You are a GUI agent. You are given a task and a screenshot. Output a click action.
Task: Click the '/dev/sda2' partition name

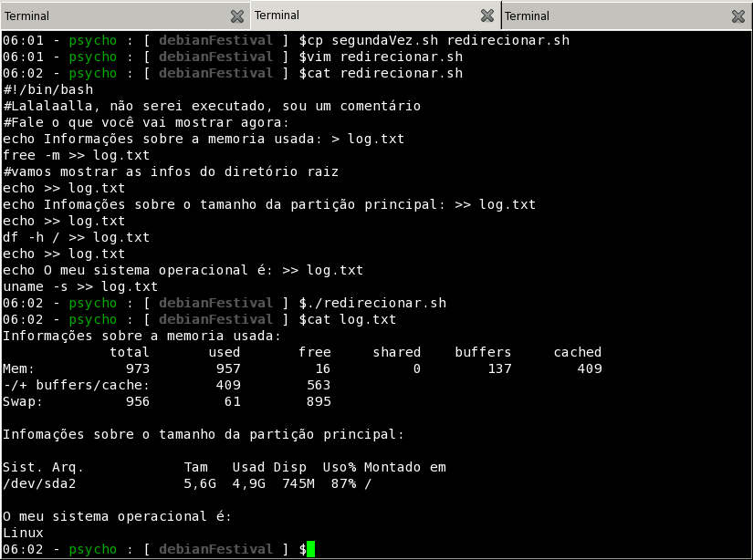tap(39, 483)
